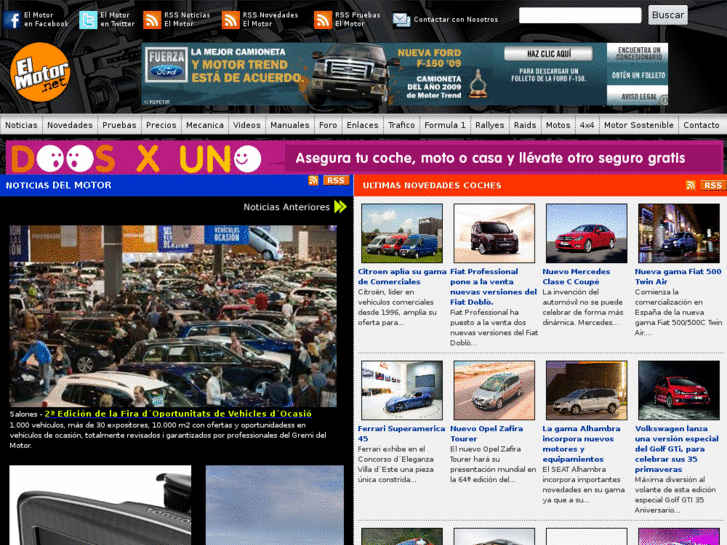This screenshot has height=545, width=727.
Task: Open the Fira d'Oportunitats de Vehicles d'Ocasió link
Action: [179, 413]
